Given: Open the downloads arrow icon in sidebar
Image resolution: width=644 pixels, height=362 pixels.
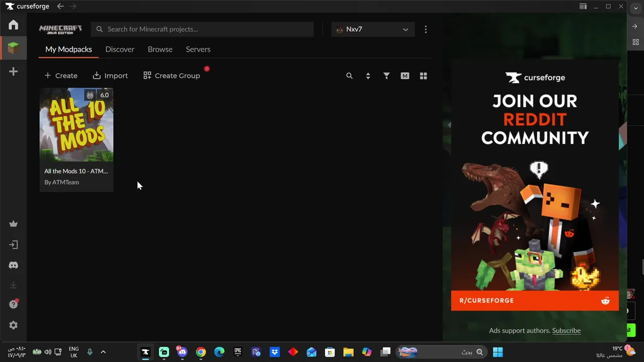Looking at the screenshot, I should pos(14,285).
